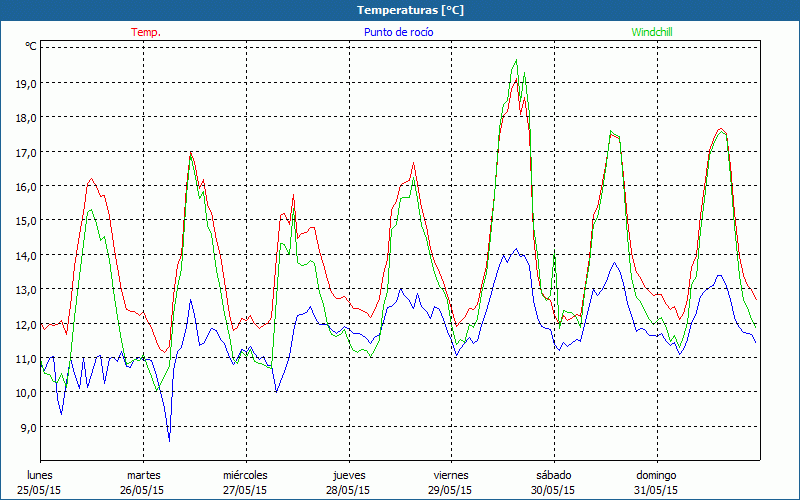Click the 25/05/15 date label

coord(40,490)
